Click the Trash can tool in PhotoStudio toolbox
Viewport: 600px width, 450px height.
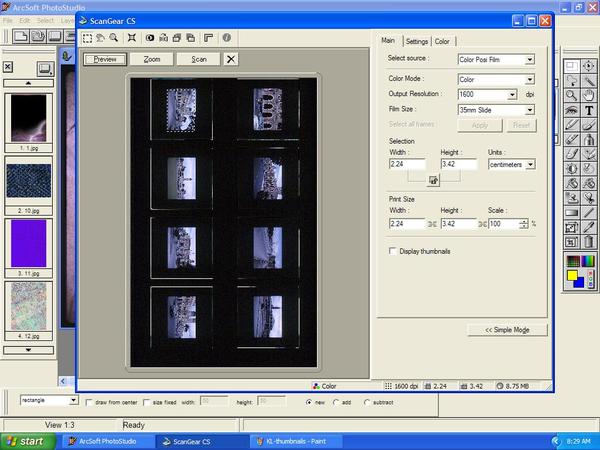tap(589, 242)
